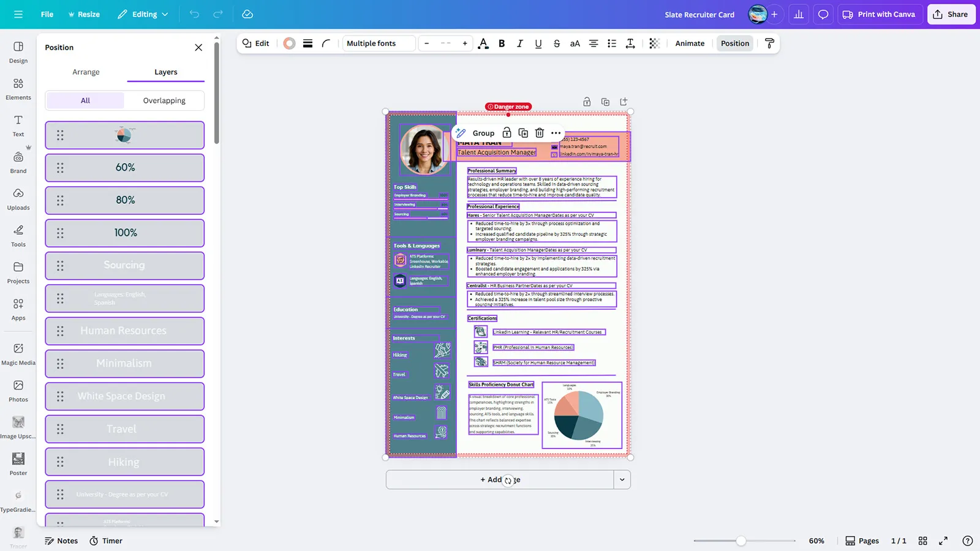Expand the Add page options arrow
Image resolution: width=980 pixels, height=551 pixels.
pos(622,479)
